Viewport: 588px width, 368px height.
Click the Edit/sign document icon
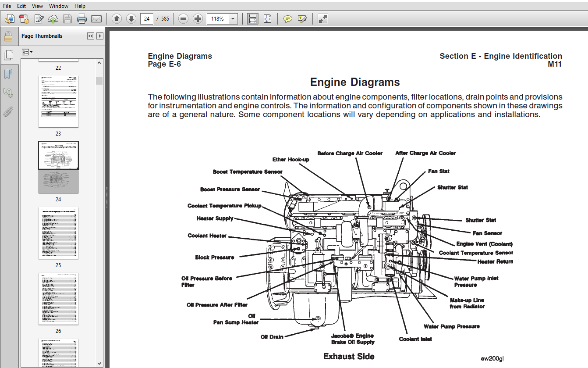[x=39, y=19]
